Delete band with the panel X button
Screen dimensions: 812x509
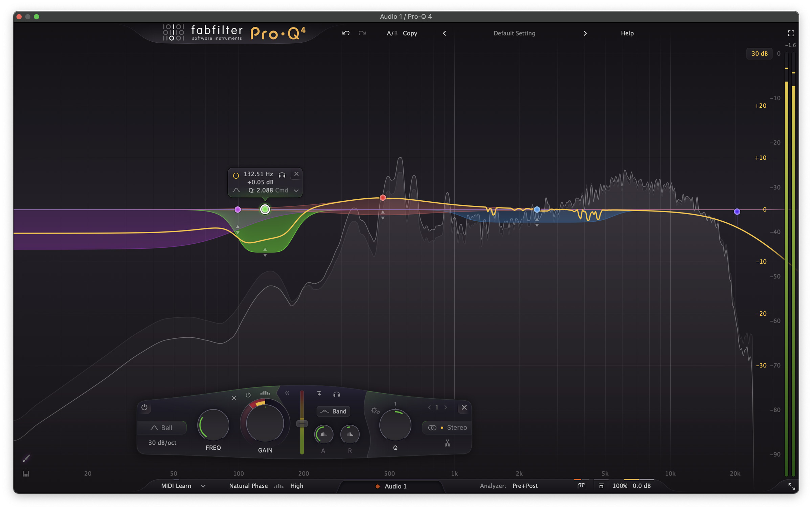[464, 407]
